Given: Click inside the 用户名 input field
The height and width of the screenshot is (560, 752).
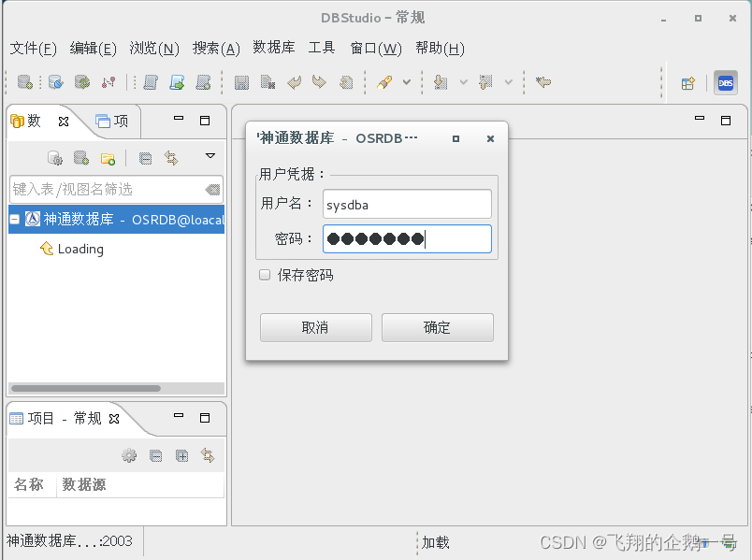Looking at the screenshot, I should point(406,204).
